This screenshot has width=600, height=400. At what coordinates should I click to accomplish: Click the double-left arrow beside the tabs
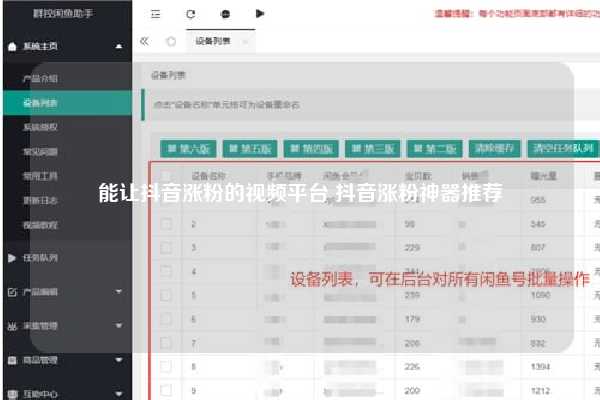pyautogui.click(x=144, y=41)
